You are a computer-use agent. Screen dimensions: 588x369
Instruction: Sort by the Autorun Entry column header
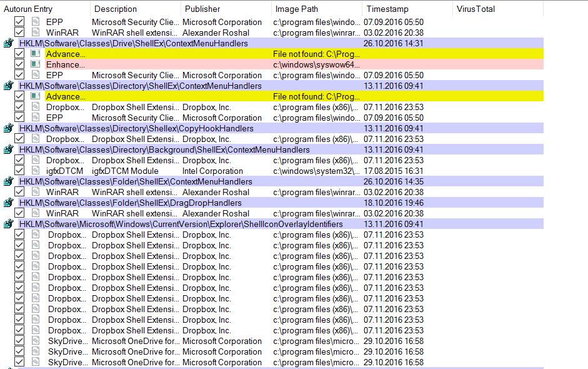pyautogui.click(x=45, y=9)
